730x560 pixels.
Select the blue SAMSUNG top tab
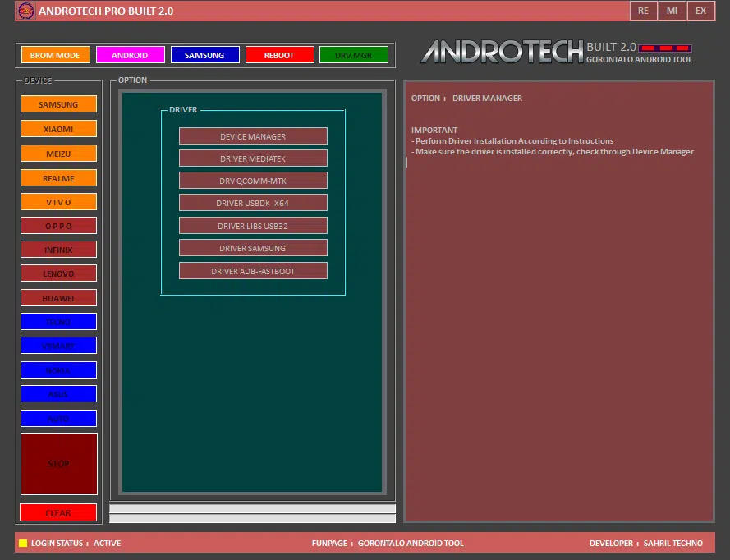pyautogui.click(x=204, y=55)
